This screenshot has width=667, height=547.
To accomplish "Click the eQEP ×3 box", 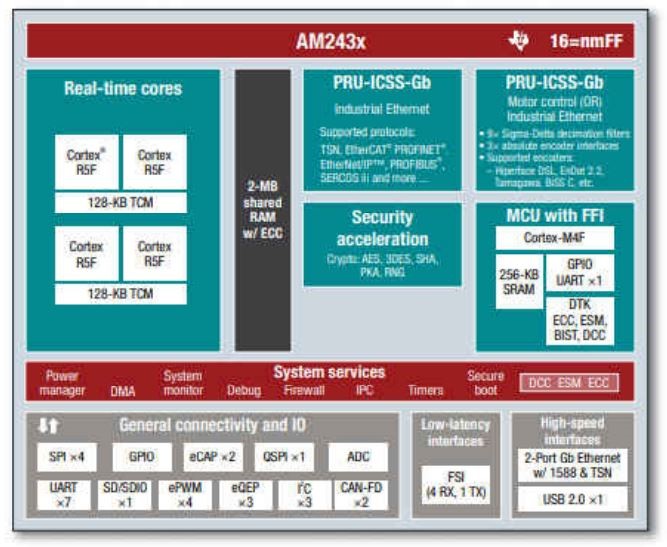I will [x=245, y=495].
